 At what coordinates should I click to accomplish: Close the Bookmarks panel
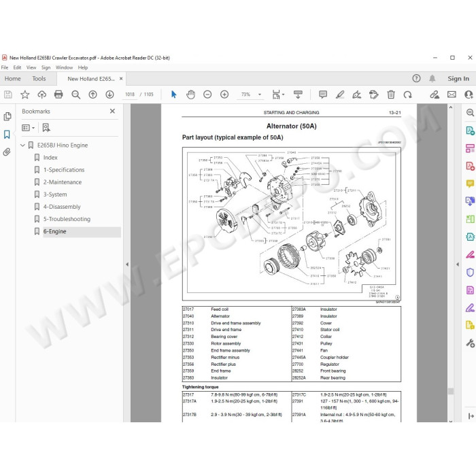[112, 111]
